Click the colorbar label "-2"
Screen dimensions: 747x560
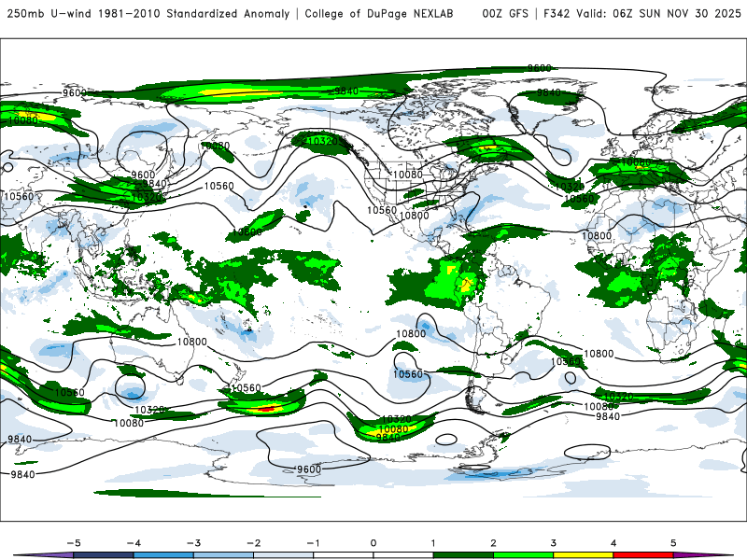253,543
